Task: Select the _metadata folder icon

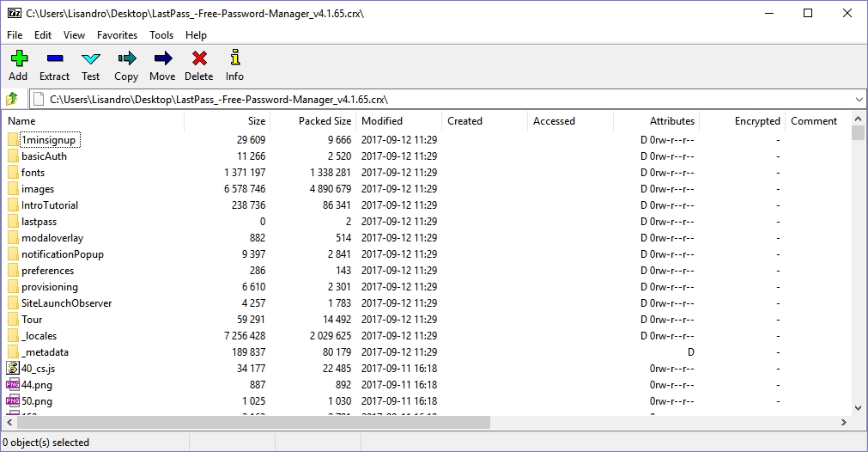Action: [x=13, y=352]
